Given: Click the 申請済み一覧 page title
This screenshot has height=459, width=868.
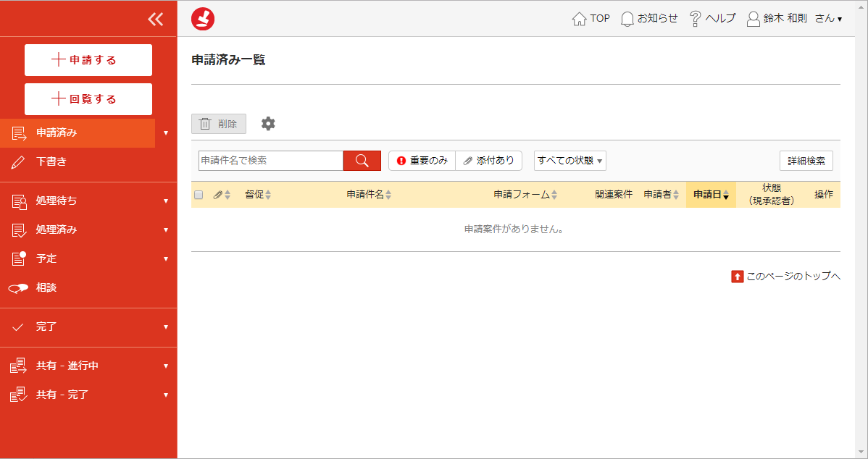Looking at the screenshot, I should pos(228,59).
